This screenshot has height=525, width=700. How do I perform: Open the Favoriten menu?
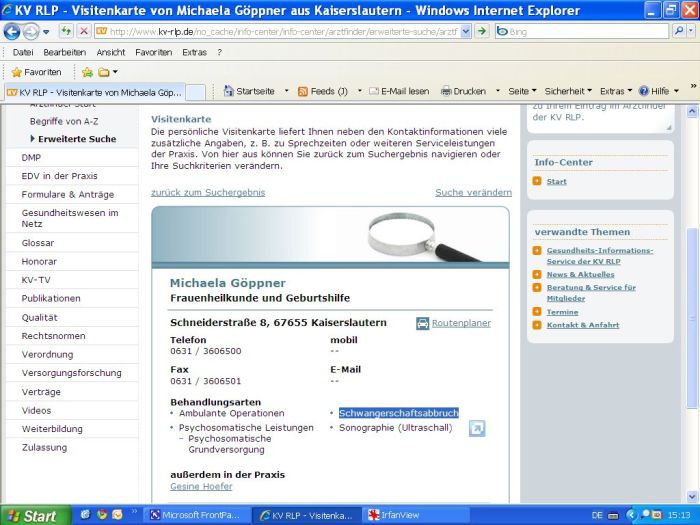click(x=154, y=52)
